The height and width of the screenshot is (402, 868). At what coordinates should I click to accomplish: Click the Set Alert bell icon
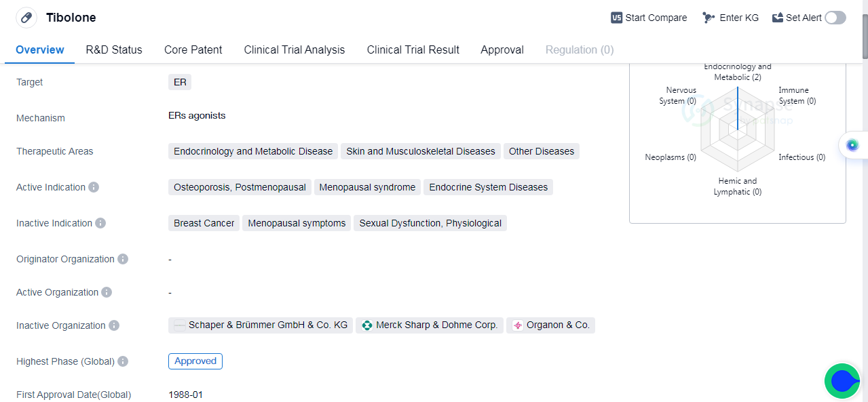(778, 18)
